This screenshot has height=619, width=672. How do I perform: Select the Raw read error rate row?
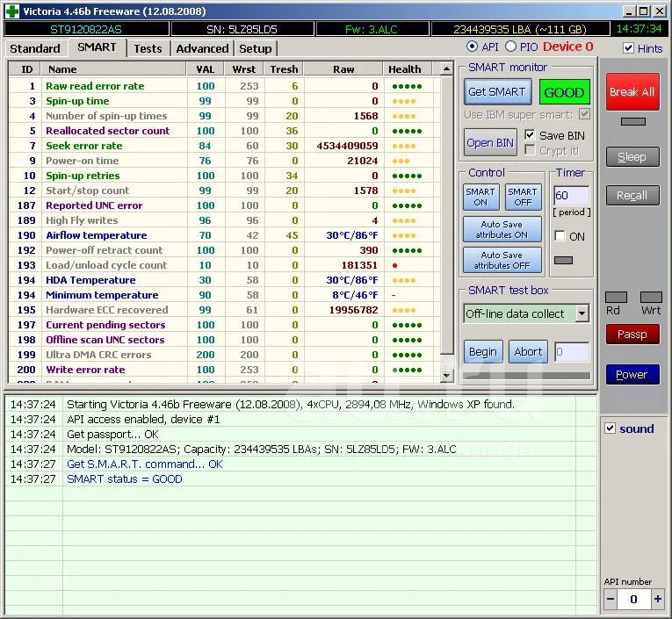[x=225, y=86]
